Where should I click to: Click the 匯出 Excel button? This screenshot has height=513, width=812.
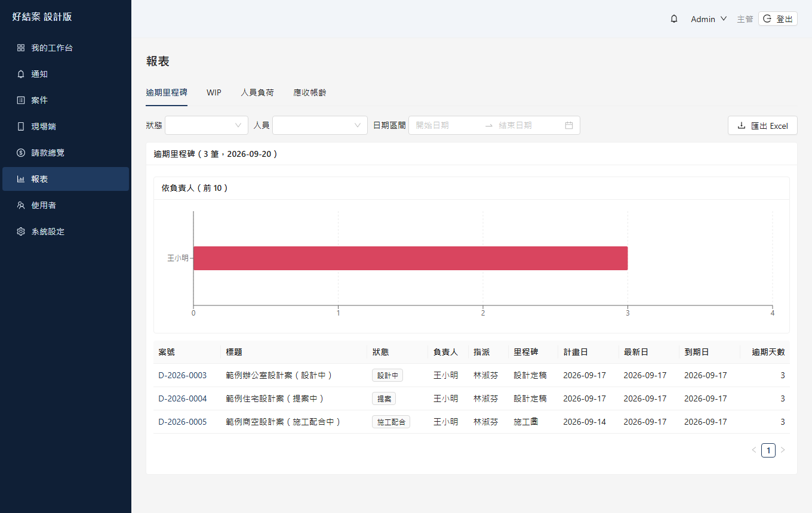pyautogui.click(x=762, y=126)
